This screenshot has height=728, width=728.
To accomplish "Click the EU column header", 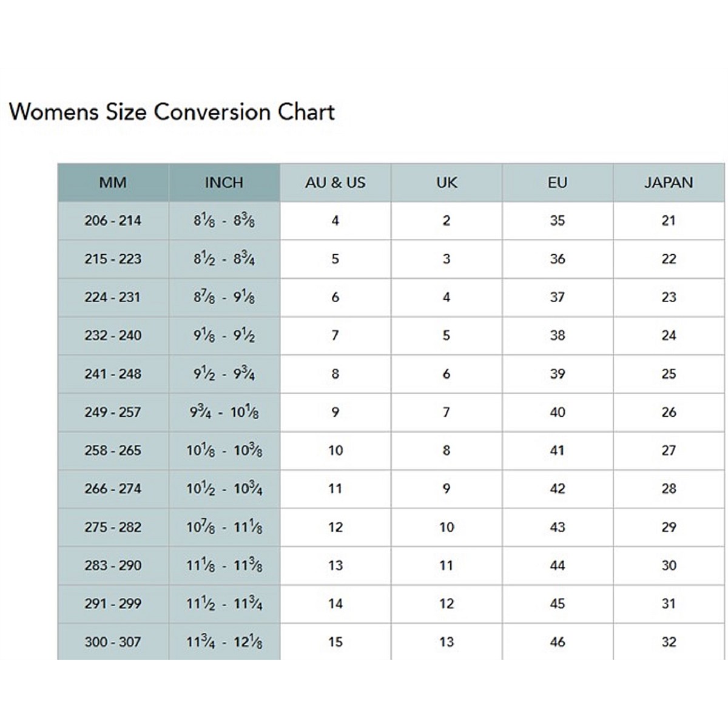I will (x=558, y=183).
